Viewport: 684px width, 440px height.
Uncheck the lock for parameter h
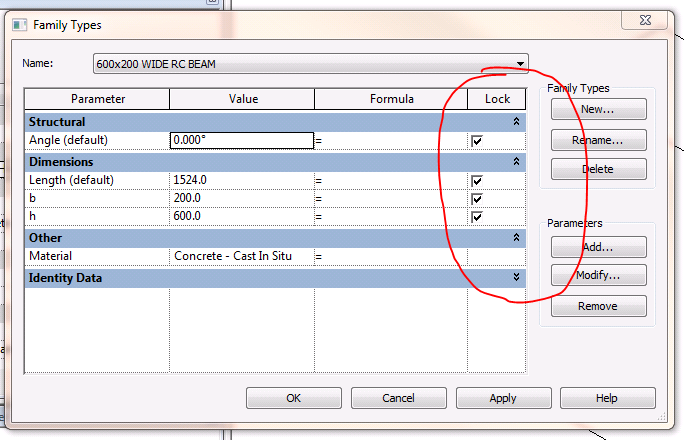pyautogui.click(x=477, y=217)
